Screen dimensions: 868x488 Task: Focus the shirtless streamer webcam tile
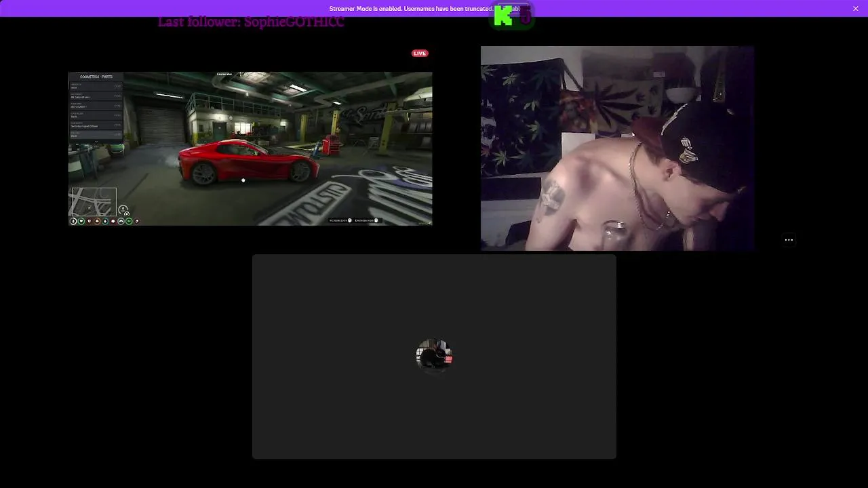point(617,148)
